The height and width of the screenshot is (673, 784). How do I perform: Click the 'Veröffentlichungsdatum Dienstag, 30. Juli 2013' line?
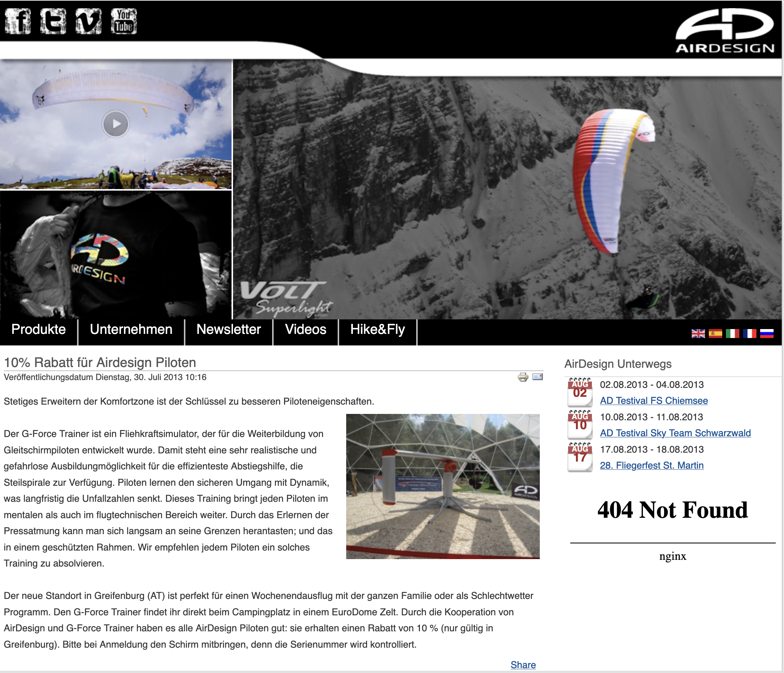click(x=105, y=377)
